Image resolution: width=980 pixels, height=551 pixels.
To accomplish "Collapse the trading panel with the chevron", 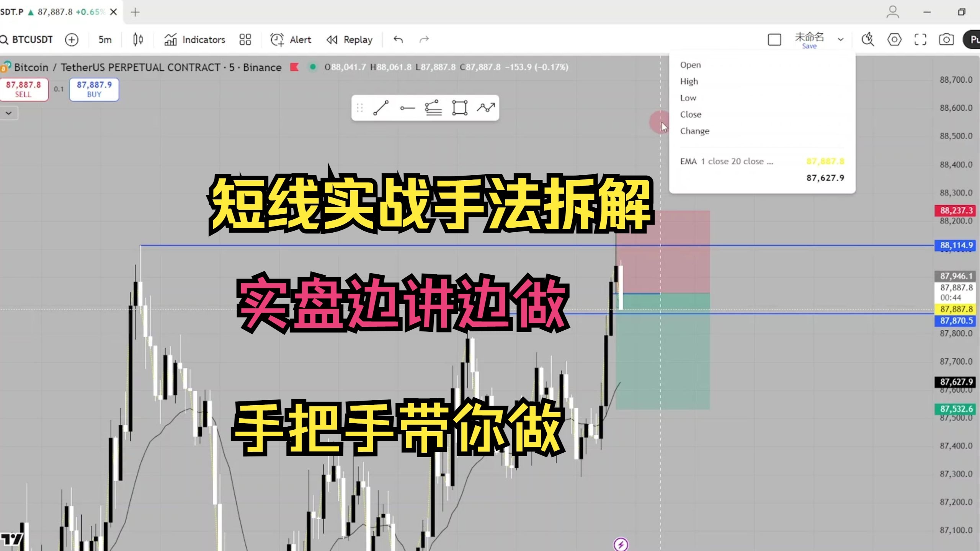I will tap(9, 113).
